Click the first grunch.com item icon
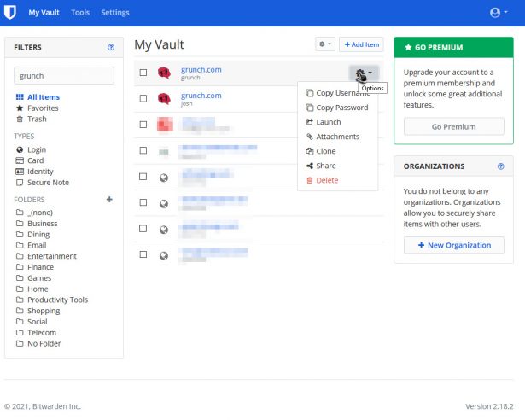 pos(164,73)
